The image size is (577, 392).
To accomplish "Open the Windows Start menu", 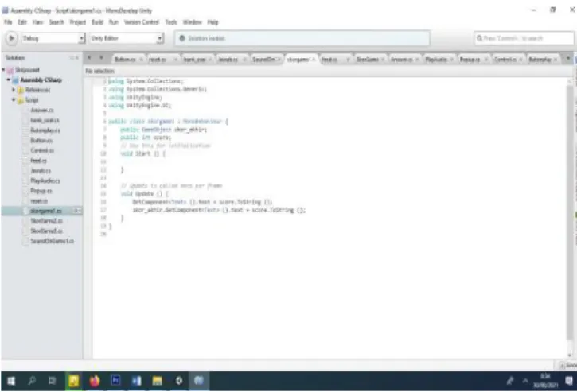I will tap(11, 381).
